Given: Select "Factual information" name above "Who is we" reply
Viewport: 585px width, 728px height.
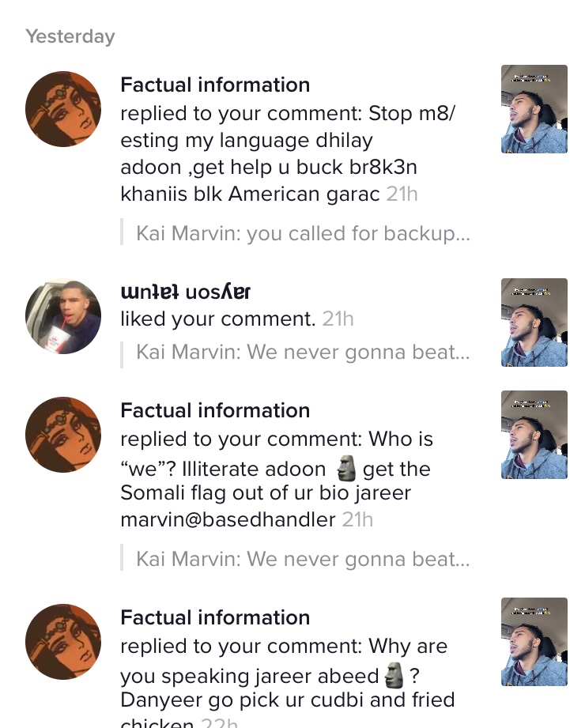Looking at the screenshot, I should tap(215, 411).
